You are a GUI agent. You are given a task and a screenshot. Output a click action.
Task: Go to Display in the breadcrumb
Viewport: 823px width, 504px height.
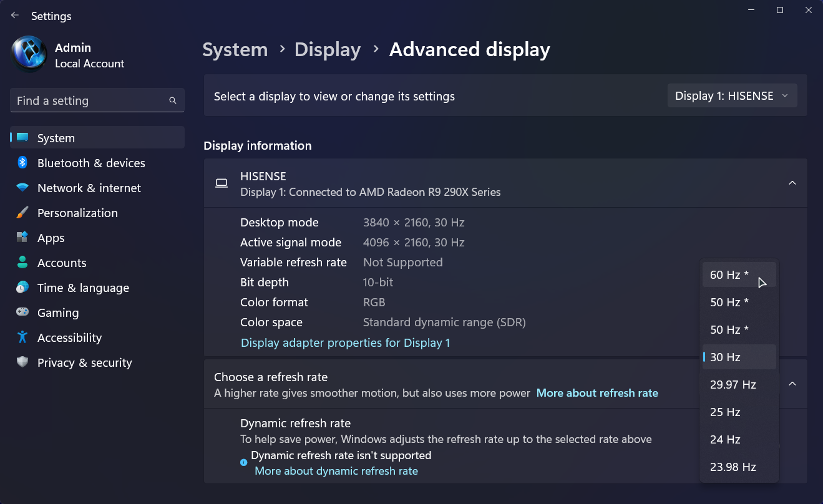pyautogui.click(x=328, y=50)
